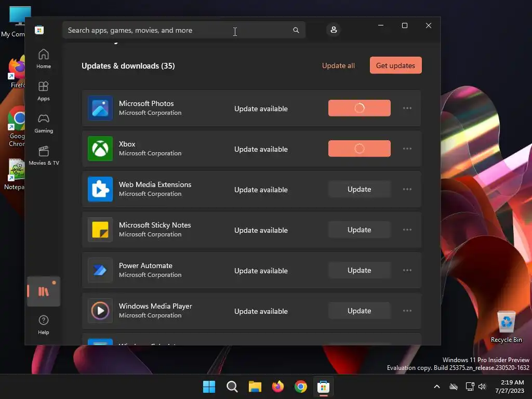
Task: Click the Xbox app icon
Action: pos(100,149)
